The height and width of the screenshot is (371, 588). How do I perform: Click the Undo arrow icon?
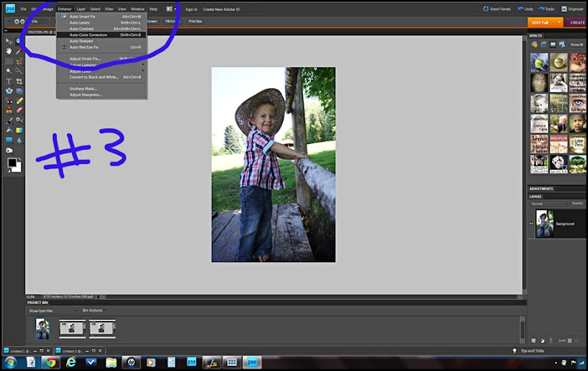coord(520,9)
